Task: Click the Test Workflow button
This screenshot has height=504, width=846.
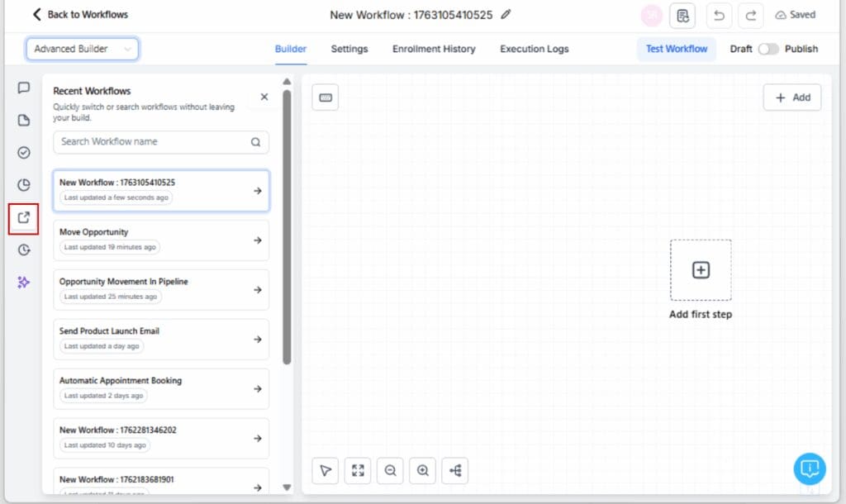Action: (676, 49)
